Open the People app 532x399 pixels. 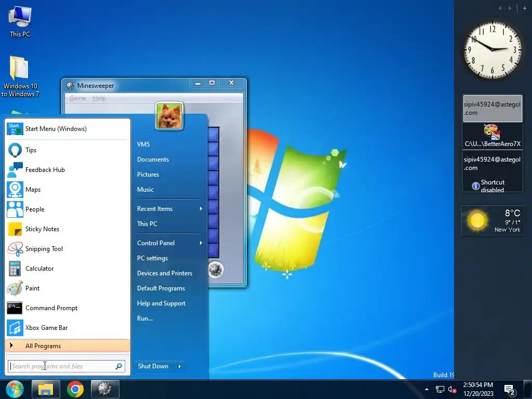click(68, 209)
